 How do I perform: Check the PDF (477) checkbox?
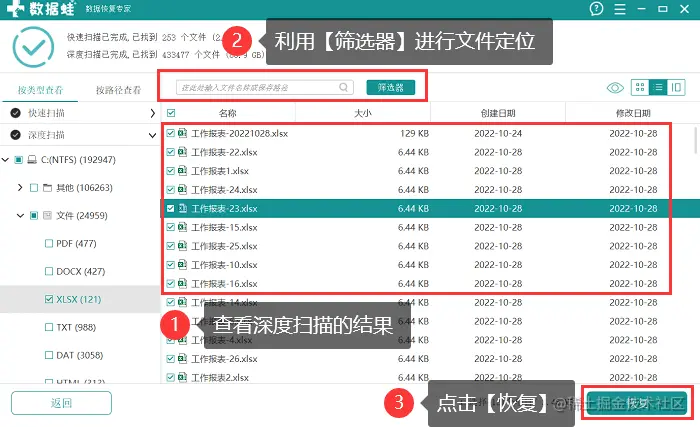tap(49, 243)
